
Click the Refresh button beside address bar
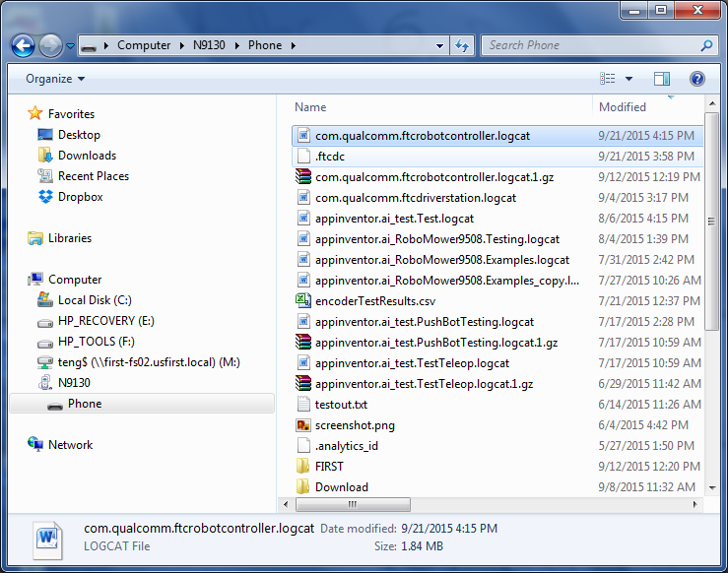(x=462, y=46)
